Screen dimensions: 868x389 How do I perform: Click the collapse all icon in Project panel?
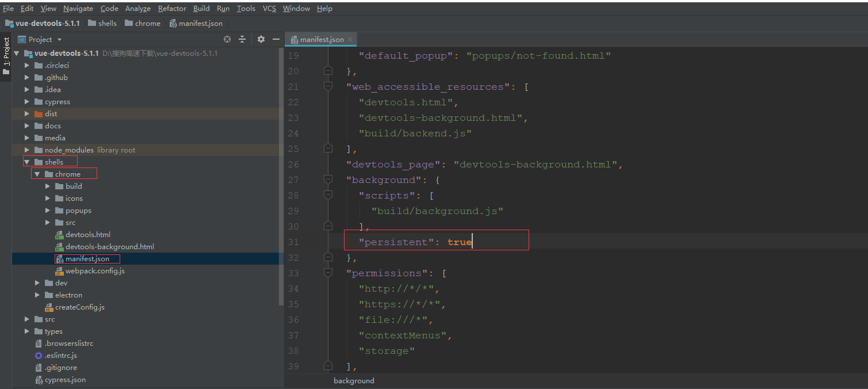[242, 39]
